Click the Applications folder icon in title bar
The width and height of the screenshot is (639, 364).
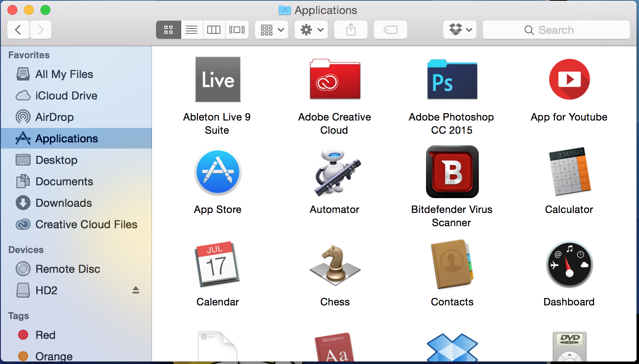coord(284,10)
